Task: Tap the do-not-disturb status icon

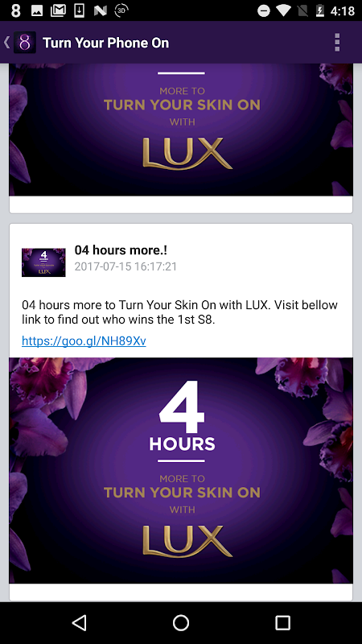Action: pos(264,10)
